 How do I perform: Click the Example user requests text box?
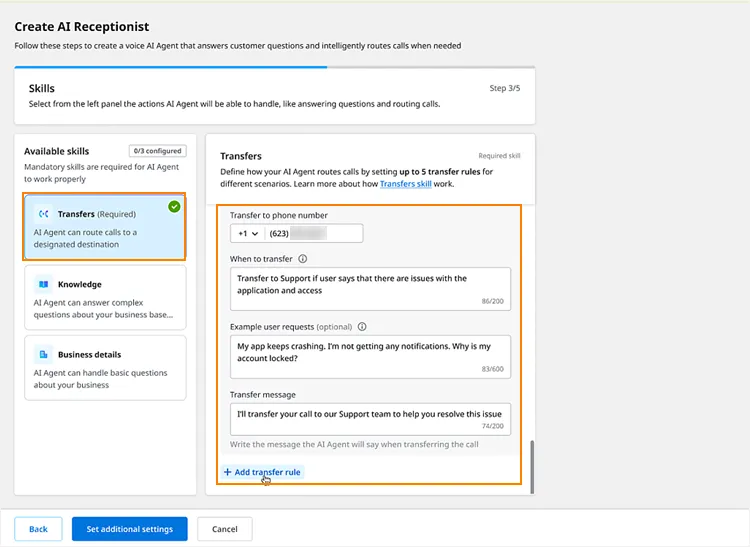pos(370,357)
